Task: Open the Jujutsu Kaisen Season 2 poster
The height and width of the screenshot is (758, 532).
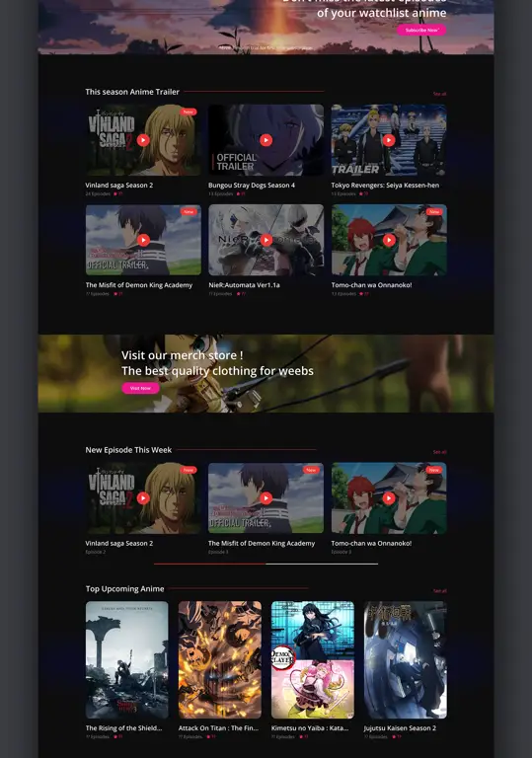Action: coord(406,660)
